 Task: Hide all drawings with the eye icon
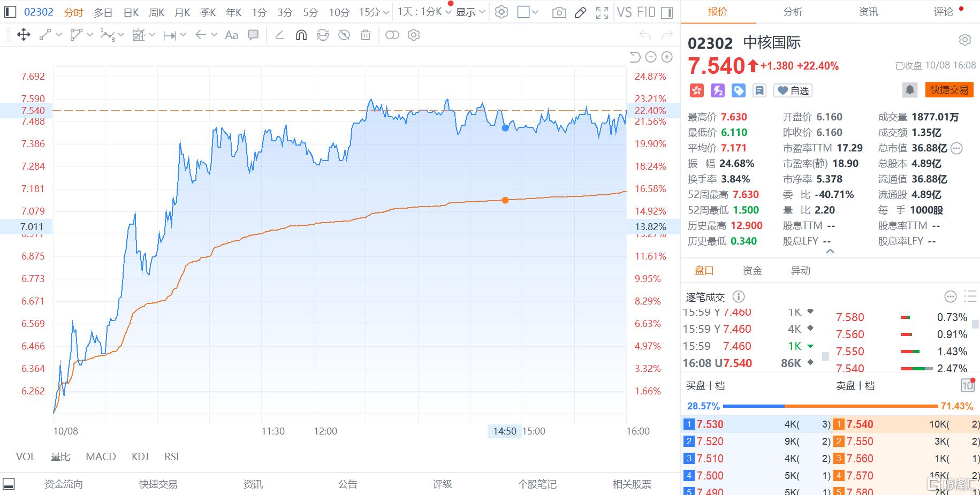(x=344, y=35)
